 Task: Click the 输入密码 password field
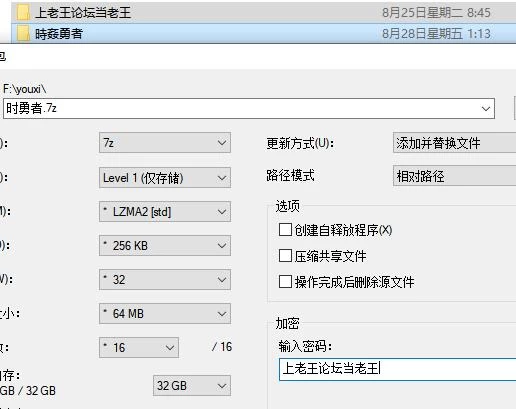pyautogui.click(x=397, y=369)
